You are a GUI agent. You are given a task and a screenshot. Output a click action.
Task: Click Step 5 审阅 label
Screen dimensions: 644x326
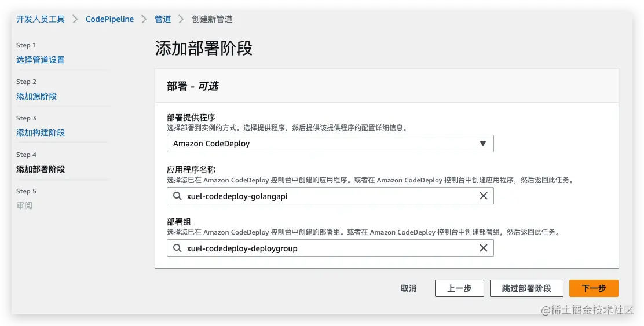[24, 206]
